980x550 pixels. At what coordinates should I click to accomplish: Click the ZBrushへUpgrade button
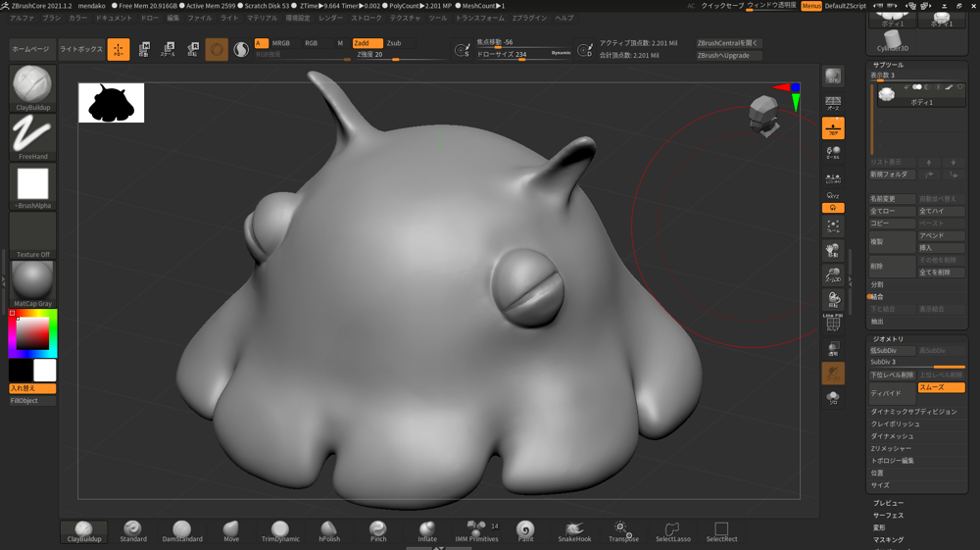[728, 55]
